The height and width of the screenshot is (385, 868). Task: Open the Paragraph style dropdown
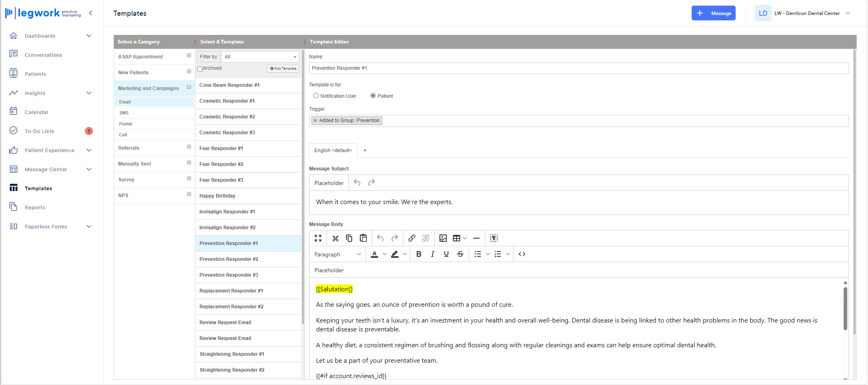coord(337,254)
